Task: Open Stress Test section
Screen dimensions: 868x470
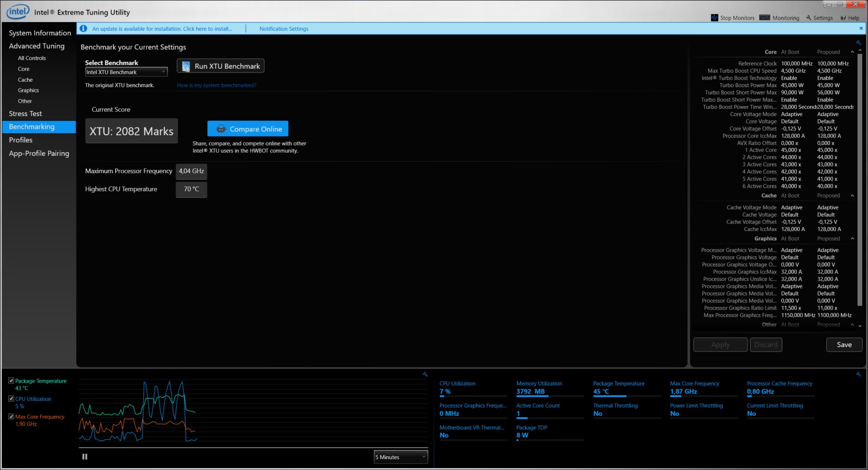Action: coord(25,114)
